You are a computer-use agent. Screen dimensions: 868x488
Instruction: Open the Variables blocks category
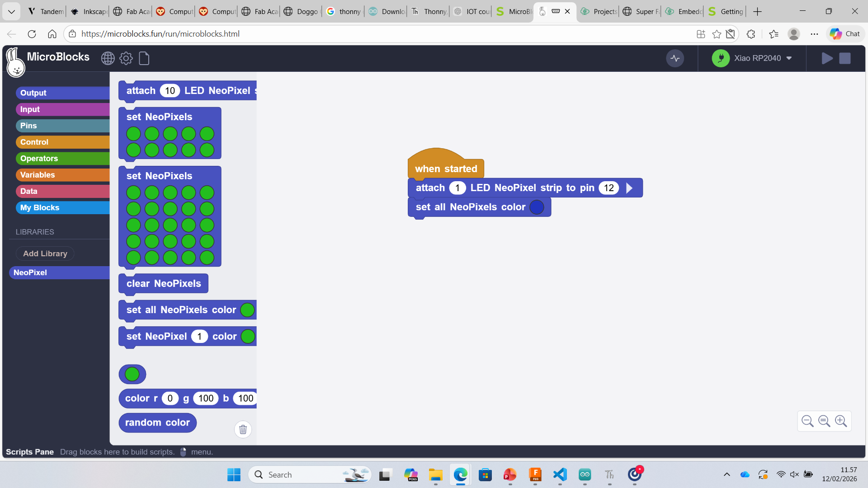[62, 175]
